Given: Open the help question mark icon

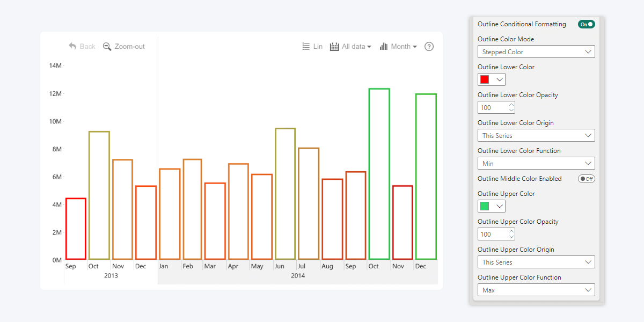Looking at the screenshot, I should (x=429, y=47).
